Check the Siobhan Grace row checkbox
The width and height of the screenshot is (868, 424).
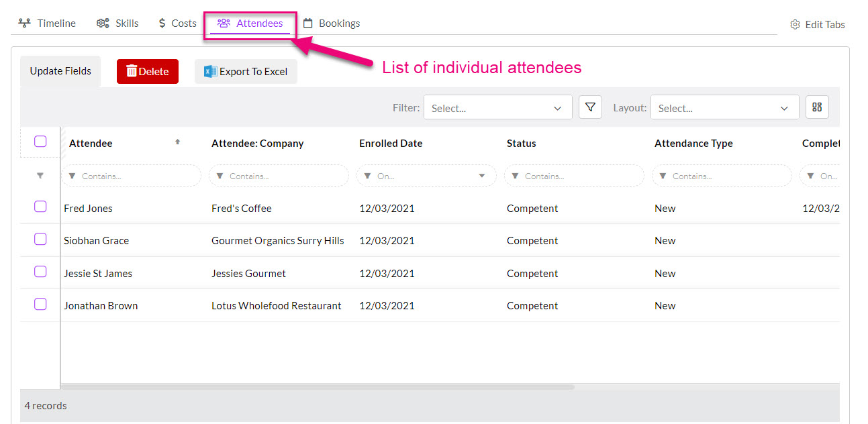(x=40, y=239)
